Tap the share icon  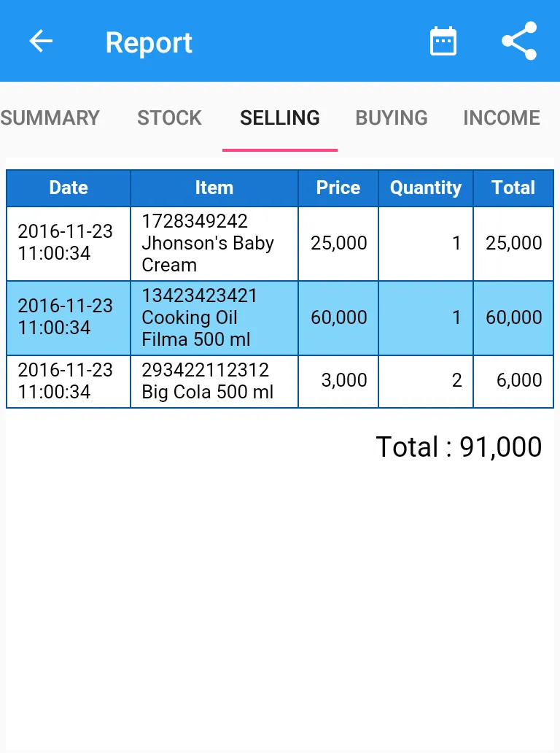point(519,42)
